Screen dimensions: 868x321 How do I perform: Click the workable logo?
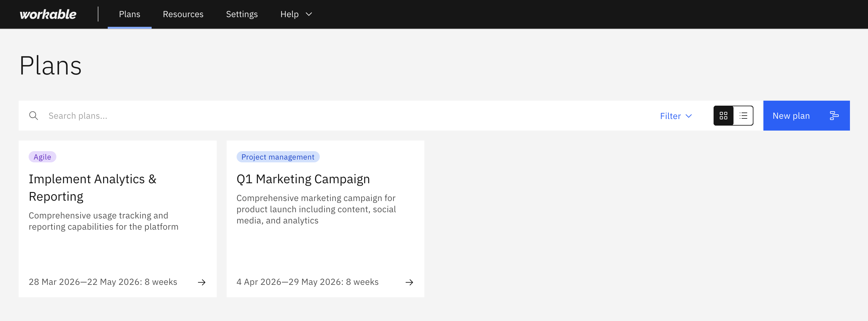point(48,14)
